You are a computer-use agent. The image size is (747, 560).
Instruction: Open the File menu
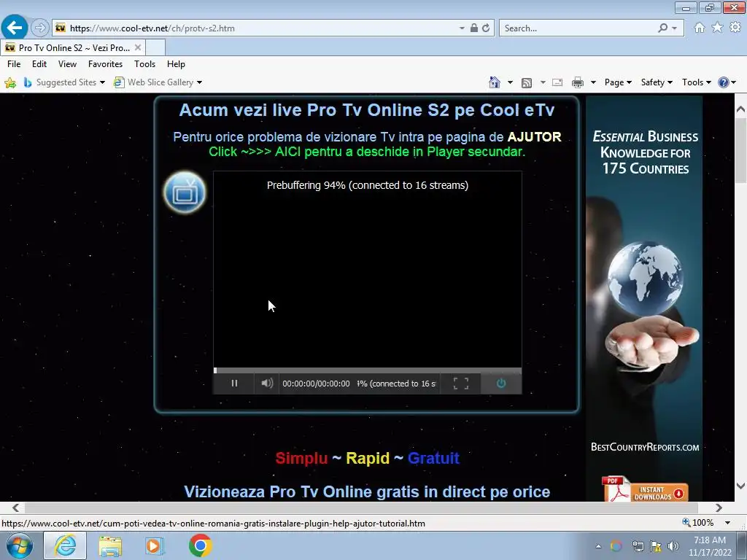14,64
